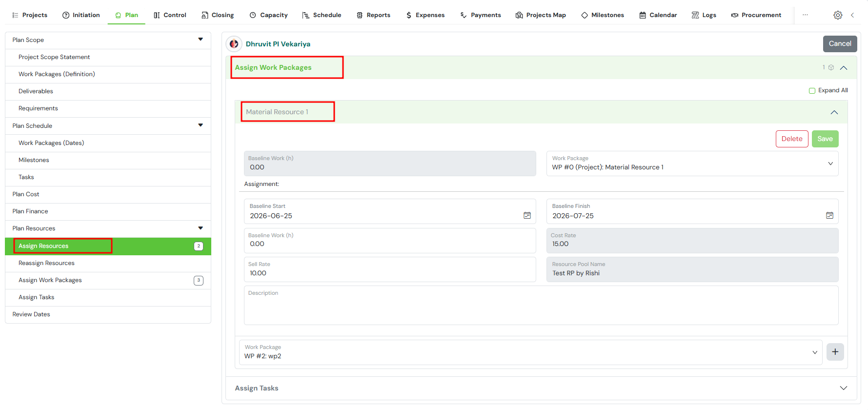Click the Initiation question-mark icon
The image size is (868, 410).
66,15
